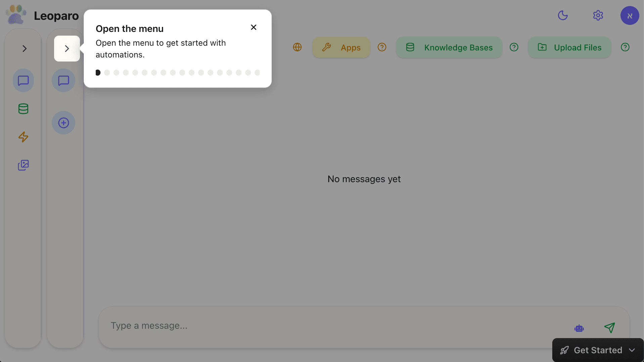Image resolution: width=644 pixels, height=362 pixels.
Task: Click the Type a message input field
Action: (336, 326)
